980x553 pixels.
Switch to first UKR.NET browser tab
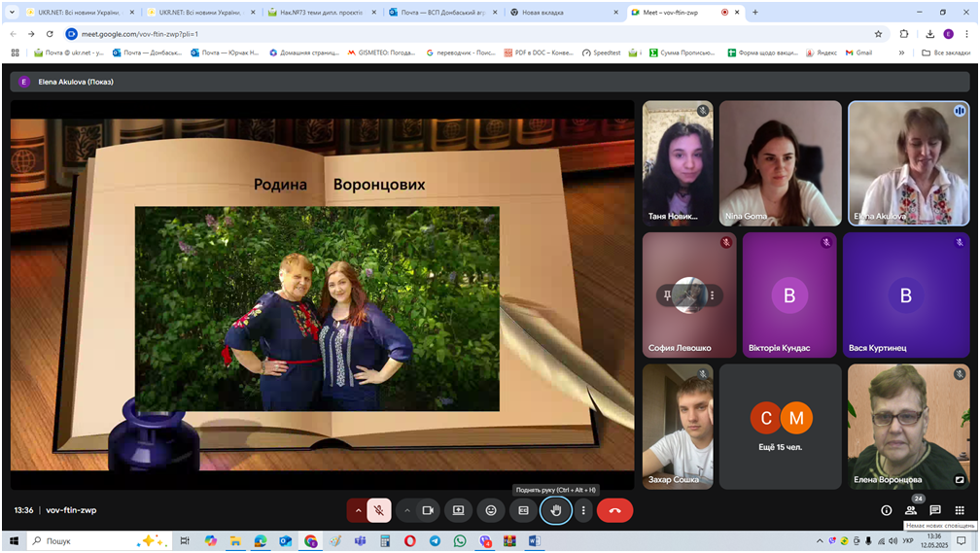point(80,12)
